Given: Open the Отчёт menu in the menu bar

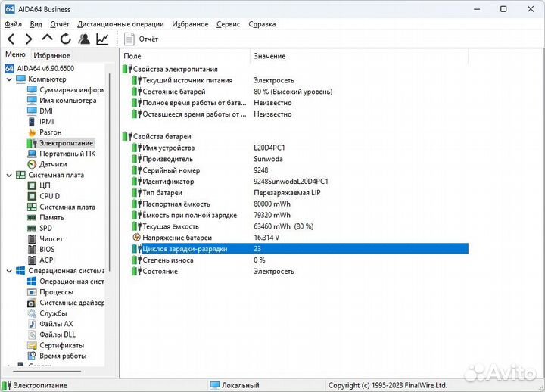Looking at the screenshot, I should pyautogui.click(x=60, y=24).
